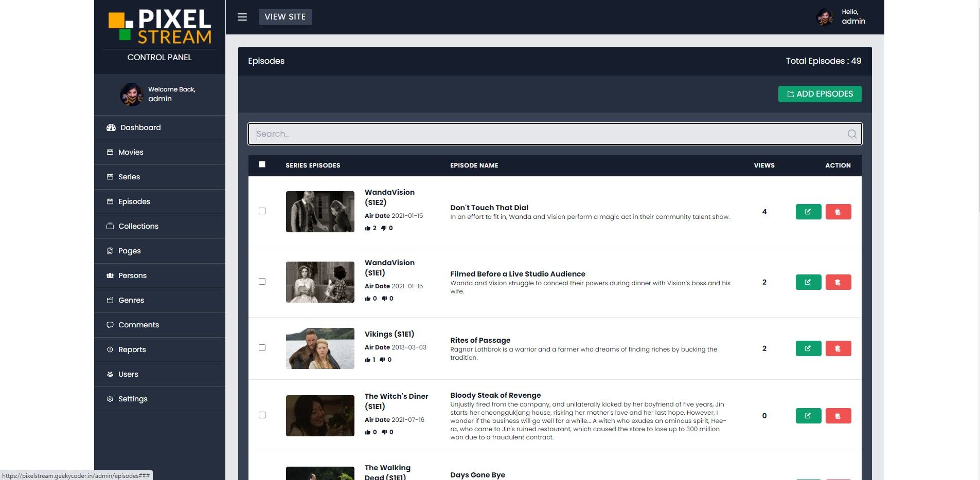Open Settings in the sidebar
Viewport: 980px width, 480px height.
(159, 399)
